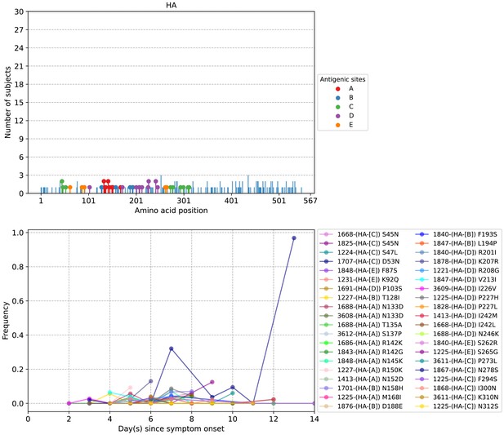The width and height of the screenshot is (504, 435).
Task: Click the day 13 data point near 1.0 frequency
Action: 294,237
